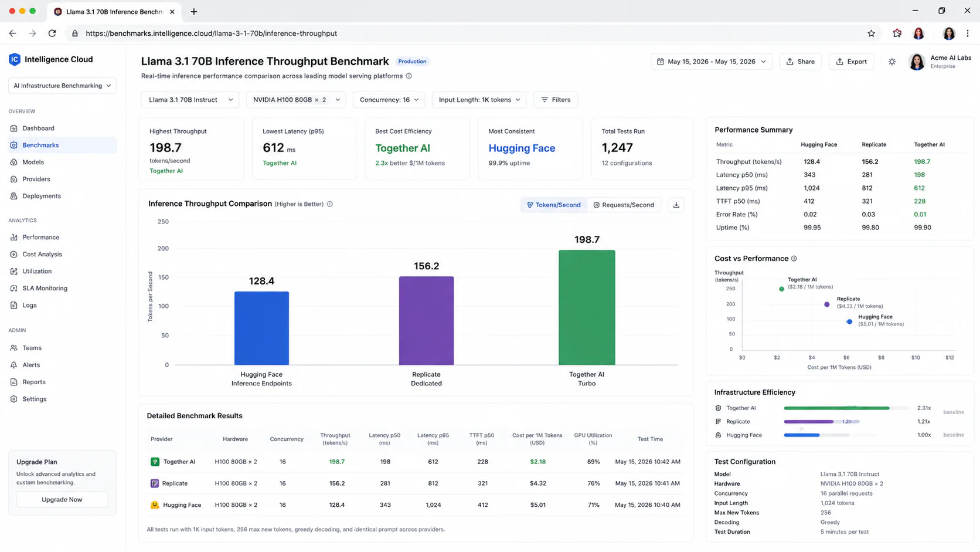Viewport: 980px width, 552px height.
Task: Click the Total Tests Run value 1,247
Action: coord(617,148)
